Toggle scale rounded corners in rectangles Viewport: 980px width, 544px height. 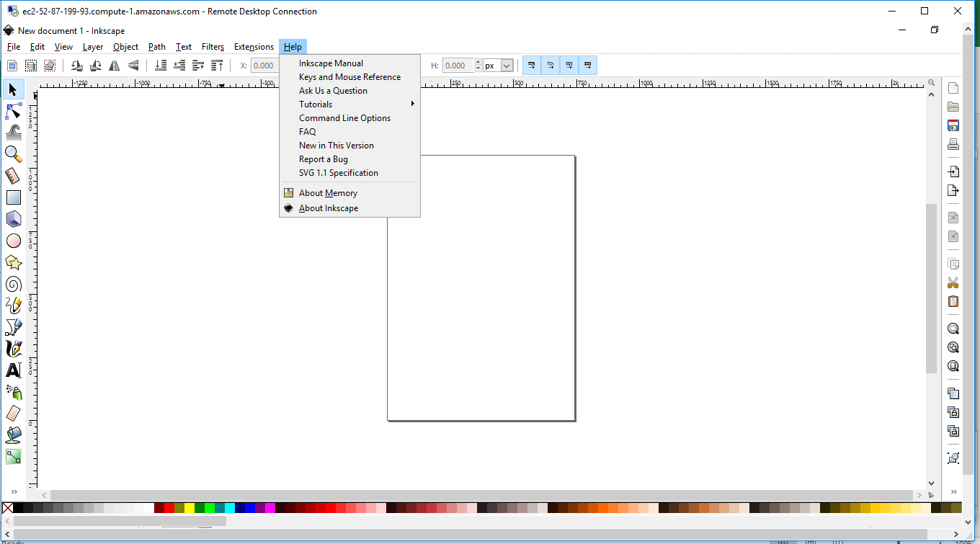[551, 66]
